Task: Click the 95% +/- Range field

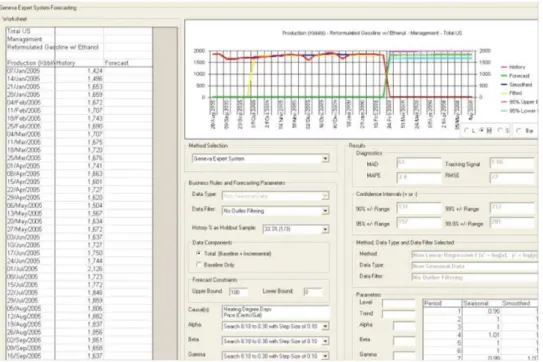Action: (x=419, y=223)
